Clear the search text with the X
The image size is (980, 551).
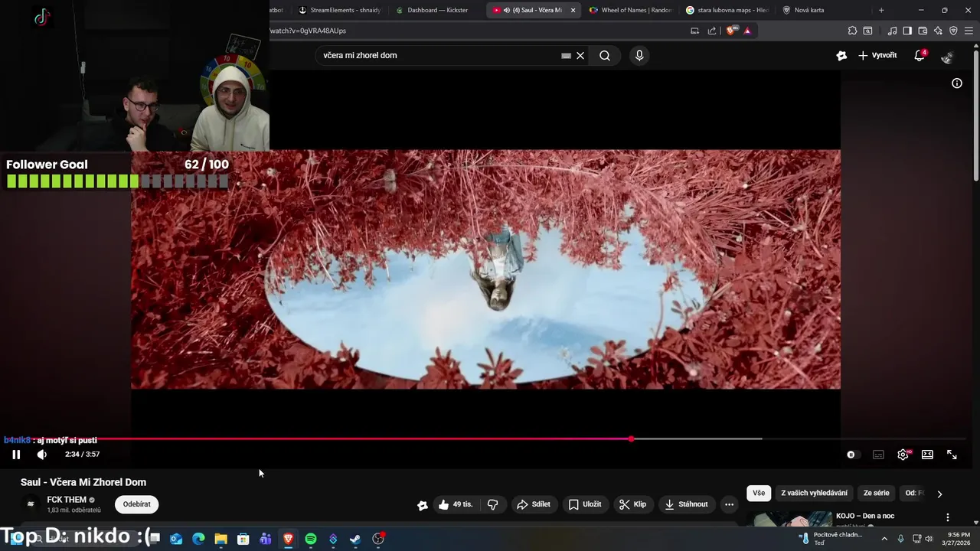580,55
